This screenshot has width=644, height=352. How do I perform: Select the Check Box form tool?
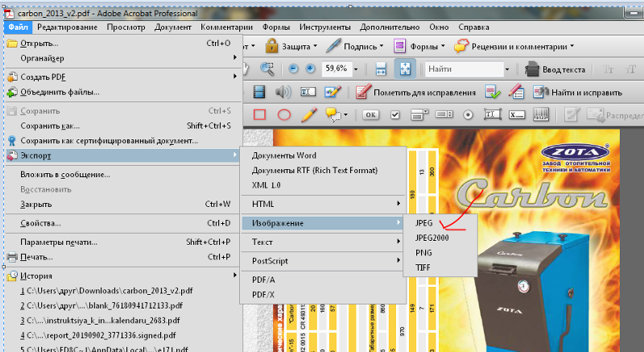[x=395, y=115]
